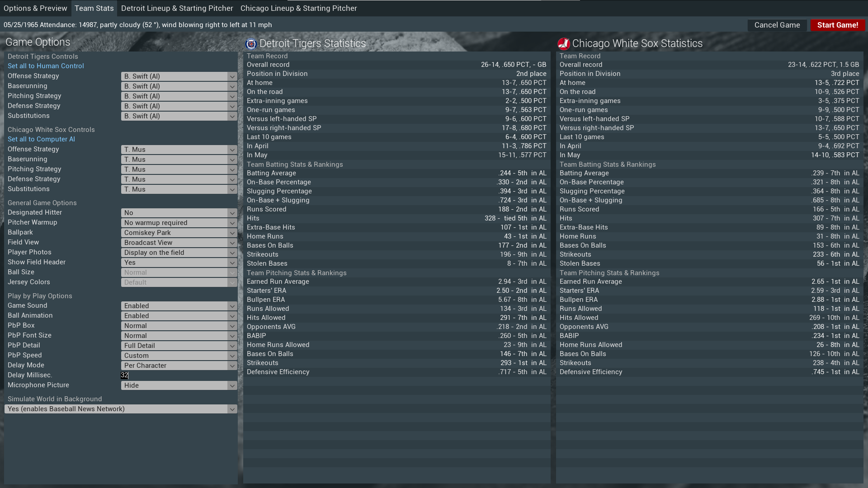
Task: Set all Chicago controls to Computer AI
Action: 41,139
